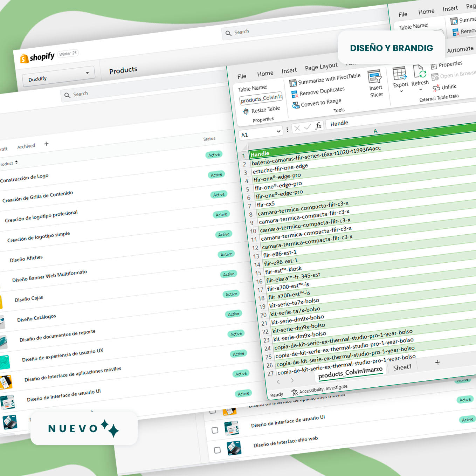Open the Page Layout ribbon tab
This screenshot has height=476, width=476.
click(321, 67)
